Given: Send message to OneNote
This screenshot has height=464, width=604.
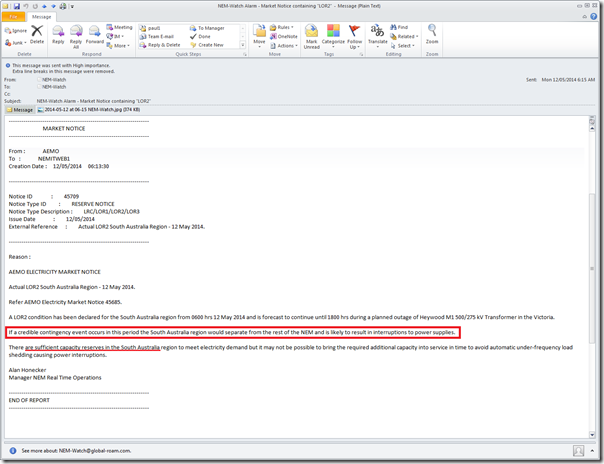Looking at the screenshot, I should pyautogui.click(x=284, y=37).
